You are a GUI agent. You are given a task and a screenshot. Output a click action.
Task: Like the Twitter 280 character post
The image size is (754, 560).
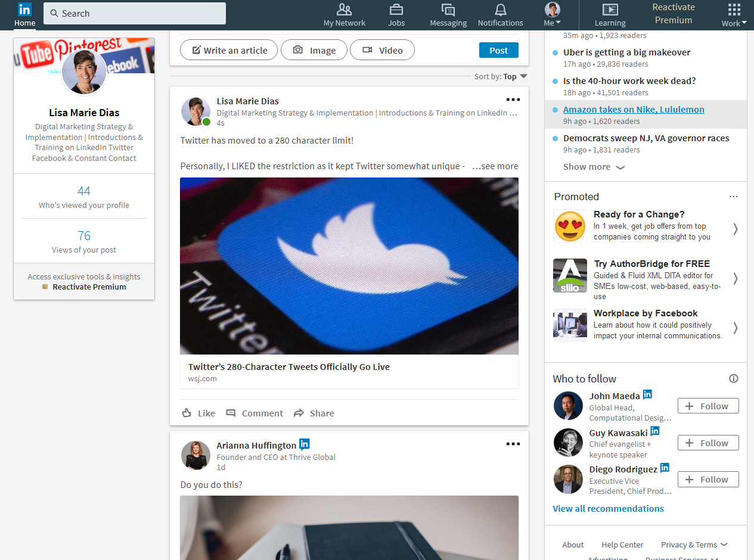point(198,413)
